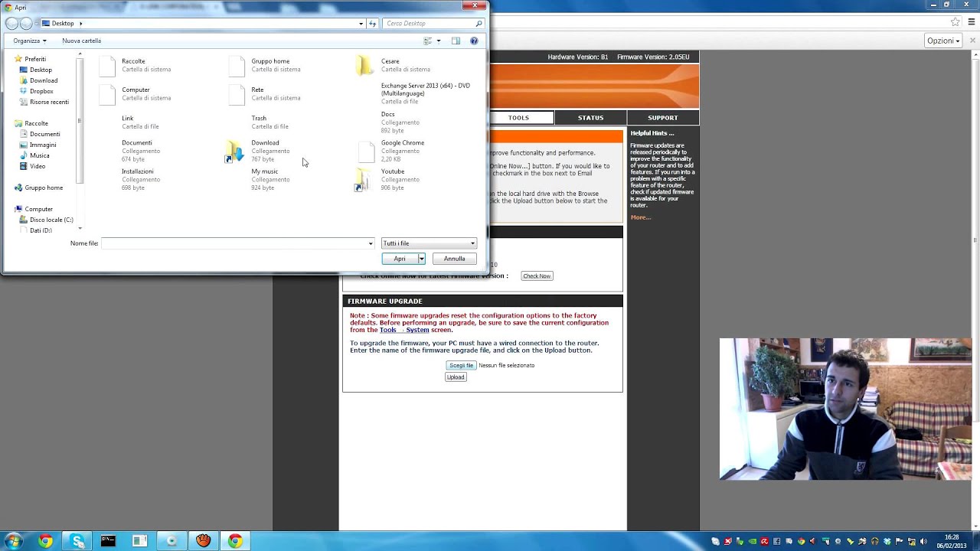
Task: Select Video under Raccolte
Action: pos(38,166)
